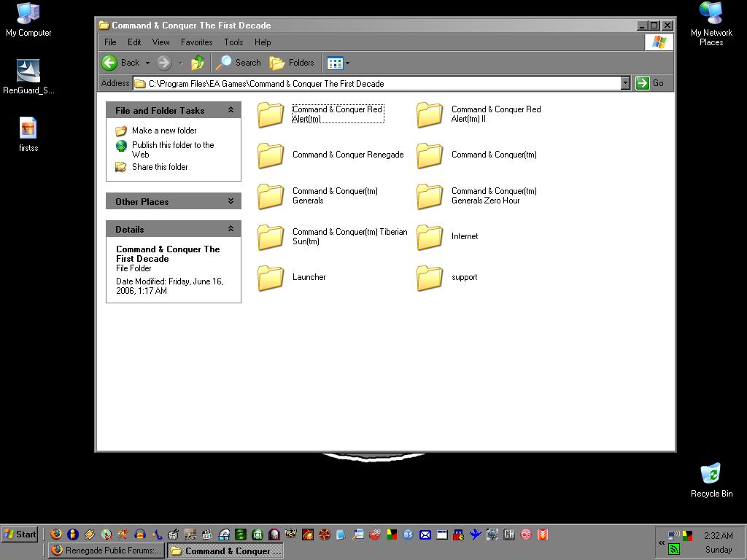Screen dimensions: 747x560
Task: Click the Up folder toolbar icon
Action: [x=198, y=63]
